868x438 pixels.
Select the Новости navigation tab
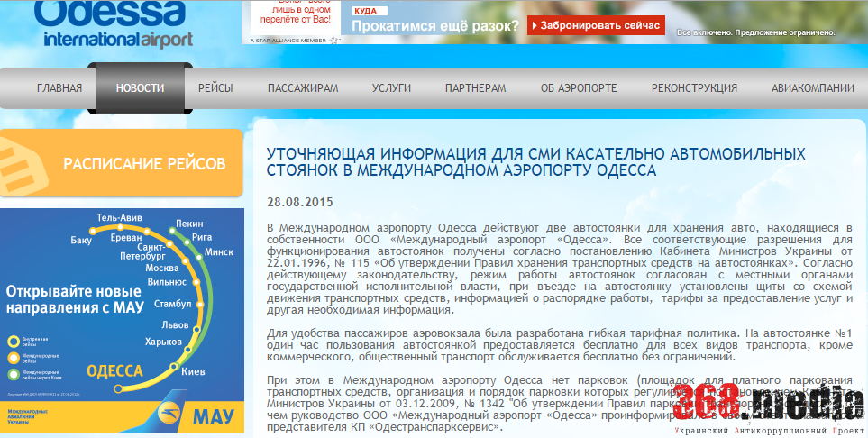(141, 88)
